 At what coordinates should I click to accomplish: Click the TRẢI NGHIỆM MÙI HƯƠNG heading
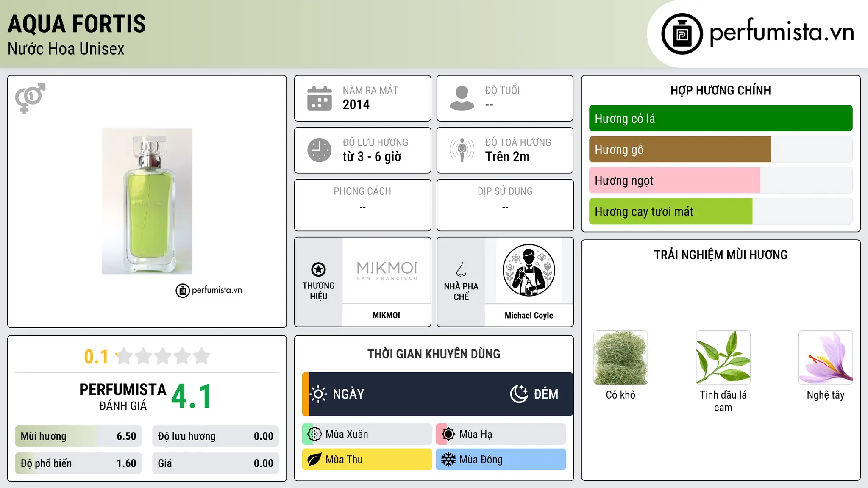click(x=721, y=255)
